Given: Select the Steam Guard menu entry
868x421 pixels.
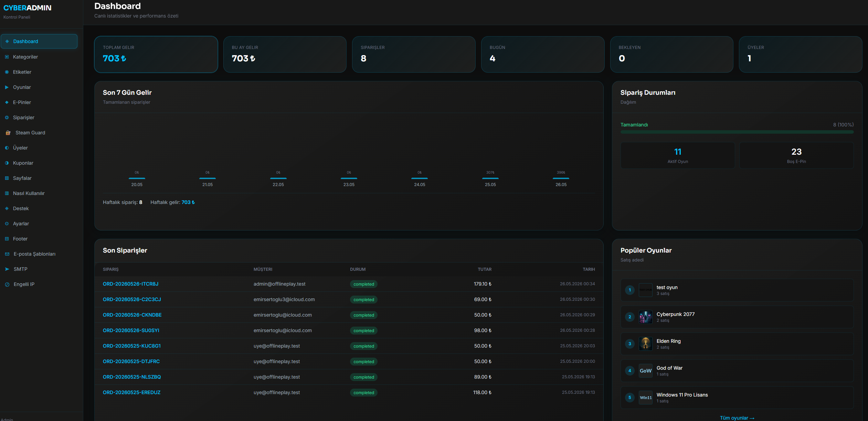Looking at the screenshot, I should click(39, 133).
